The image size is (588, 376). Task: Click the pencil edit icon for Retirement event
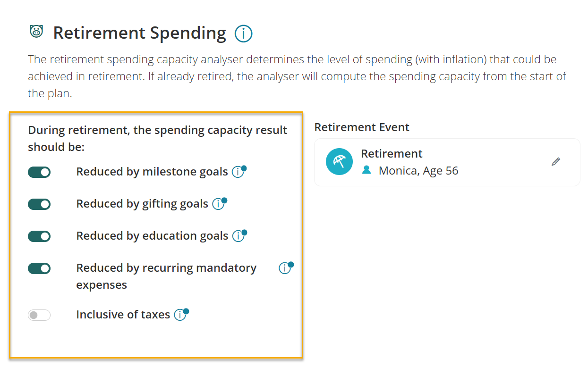click(x=556, y=162)
